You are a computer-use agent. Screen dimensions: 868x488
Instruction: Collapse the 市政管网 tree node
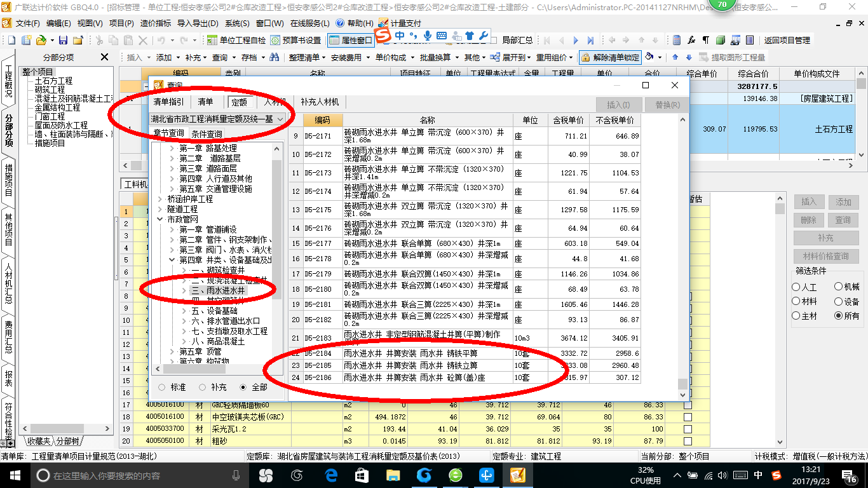pyautogui.click(x=159, y=219)
